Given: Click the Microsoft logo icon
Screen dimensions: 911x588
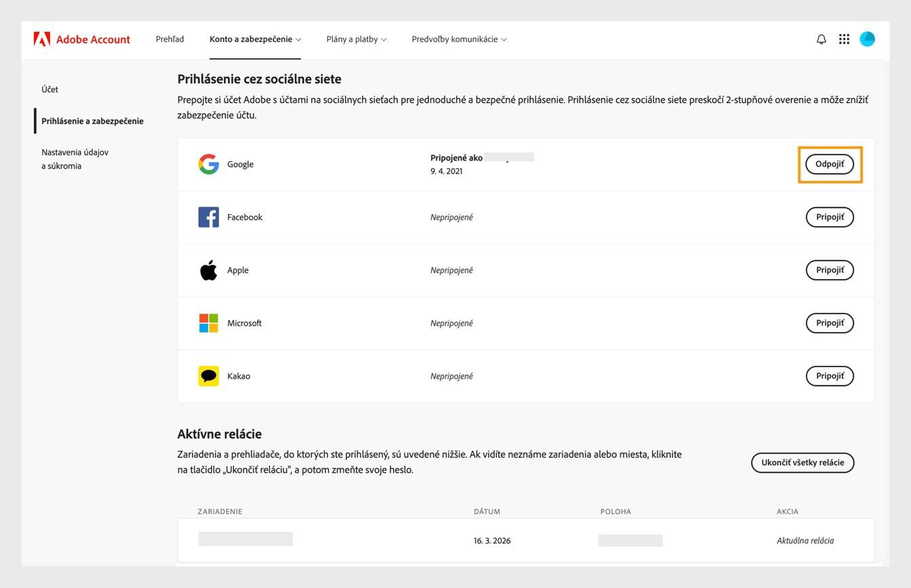Looking at the screenshot, I should [x=209, y=323].
